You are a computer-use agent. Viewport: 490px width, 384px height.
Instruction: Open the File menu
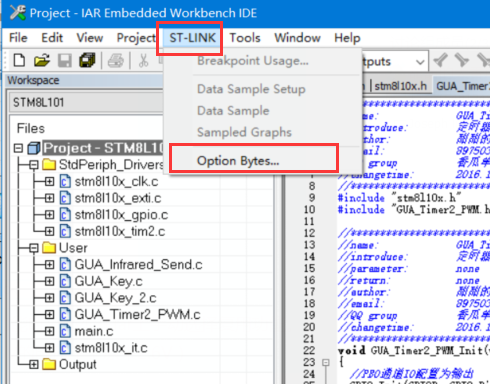[x=18, y=38]
